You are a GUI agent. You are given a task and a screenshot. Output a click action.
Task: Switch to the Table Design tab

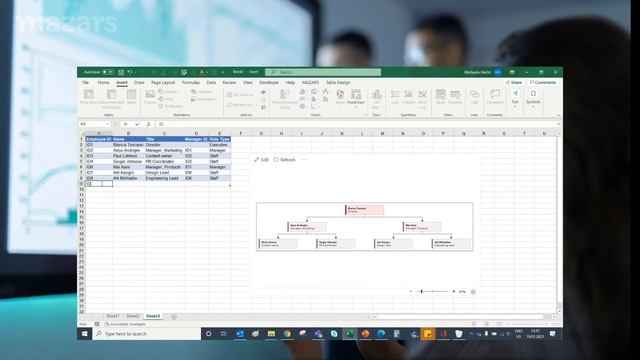(338, 82)
